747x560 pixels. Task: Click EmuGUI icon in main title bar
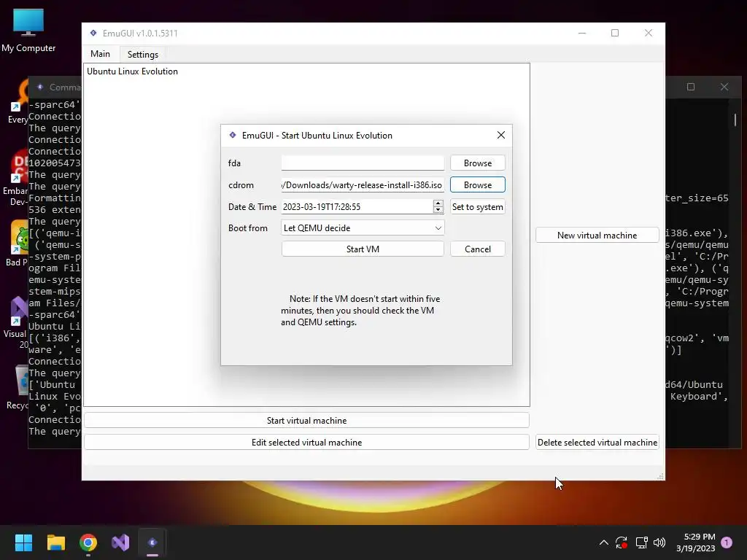(x=93, y=33)
